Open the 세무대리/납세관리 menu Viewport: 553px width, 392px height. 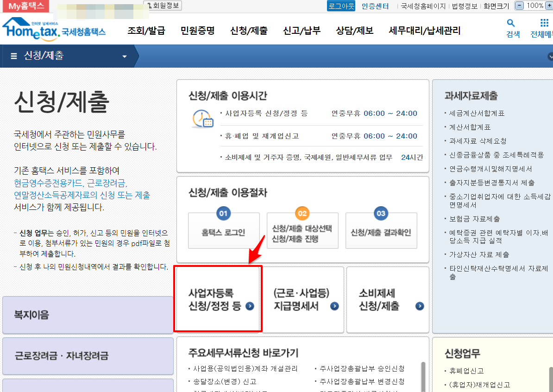tap(425, 31)
